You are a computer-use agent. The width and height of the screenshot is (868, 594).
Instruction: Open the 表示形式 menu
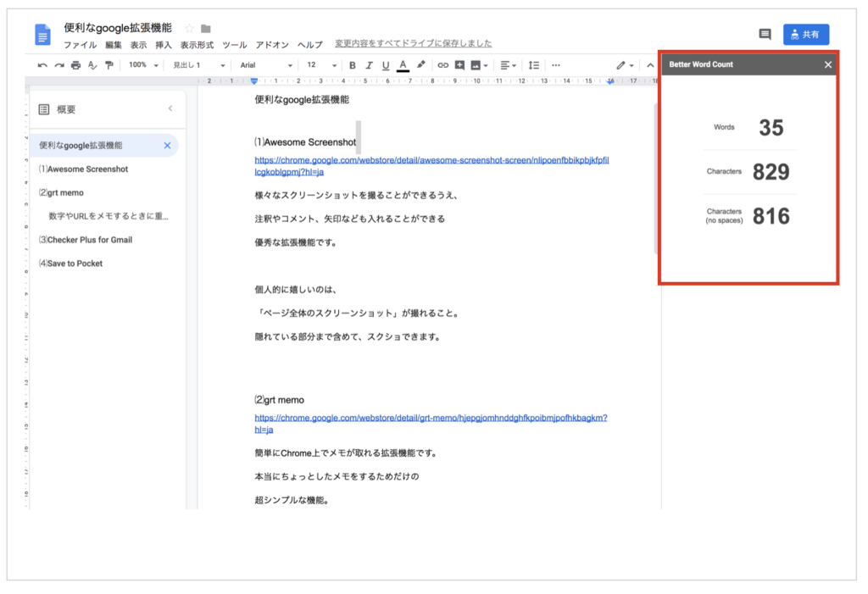[197, 45]
